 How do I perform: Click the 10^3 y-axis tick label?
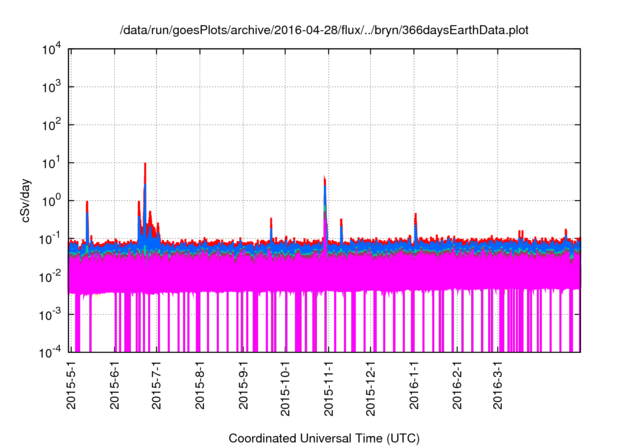pyautogui.click(x=51, y=87)
